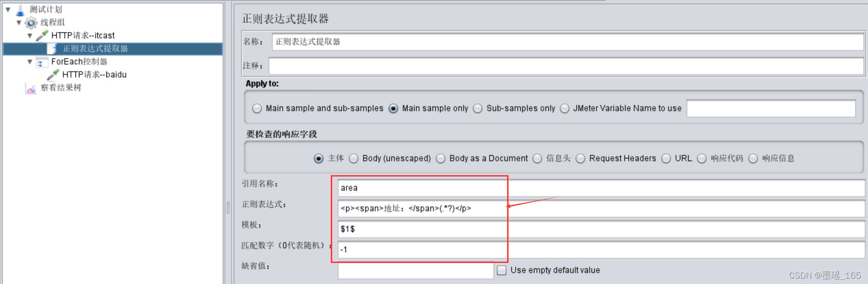Open 察看结果树 in the tree

pos(61,88)
